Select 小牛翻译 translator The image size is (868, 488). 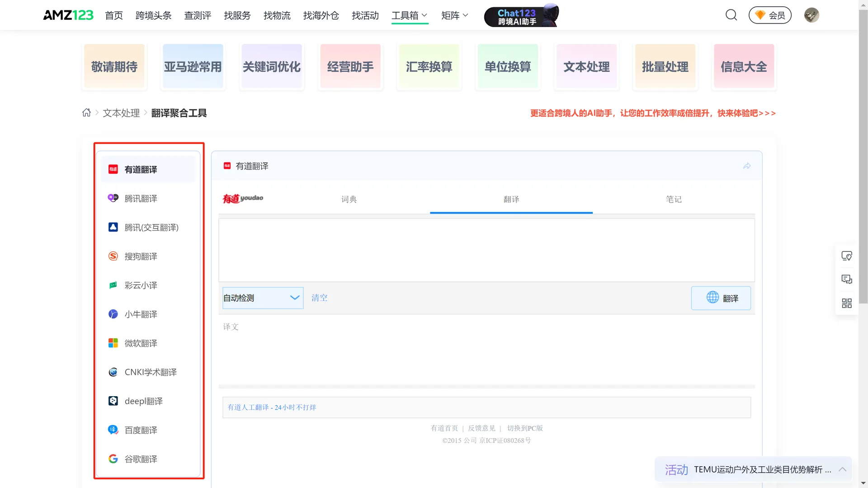point(148,314)
